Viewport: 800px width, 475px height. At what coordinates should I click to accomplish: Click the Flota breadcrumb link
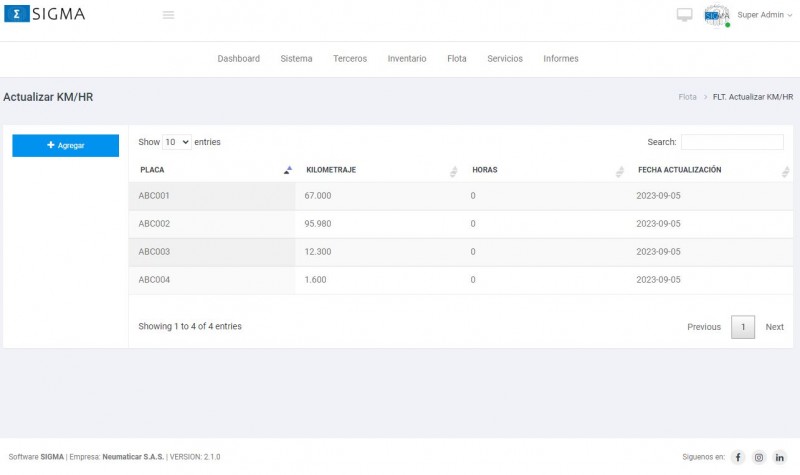(x=687, y=97)
